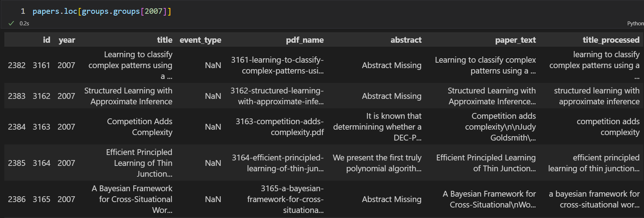Click the abstract starting 'We present the first truly'

point(377,163)
